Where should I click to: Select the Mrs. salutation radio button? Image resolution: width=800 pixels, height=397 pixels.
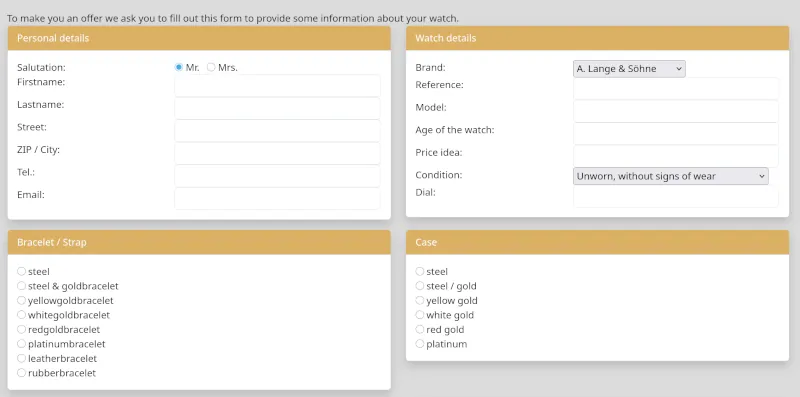coord(211,67)
